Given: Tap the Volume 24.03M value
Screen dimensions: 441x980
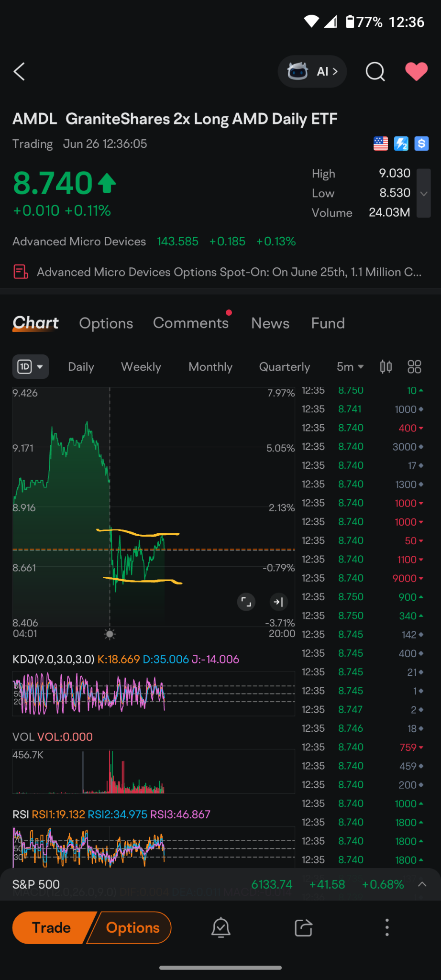Looking at the screenshot, I should pyautogui.click(x=389, y=213).
